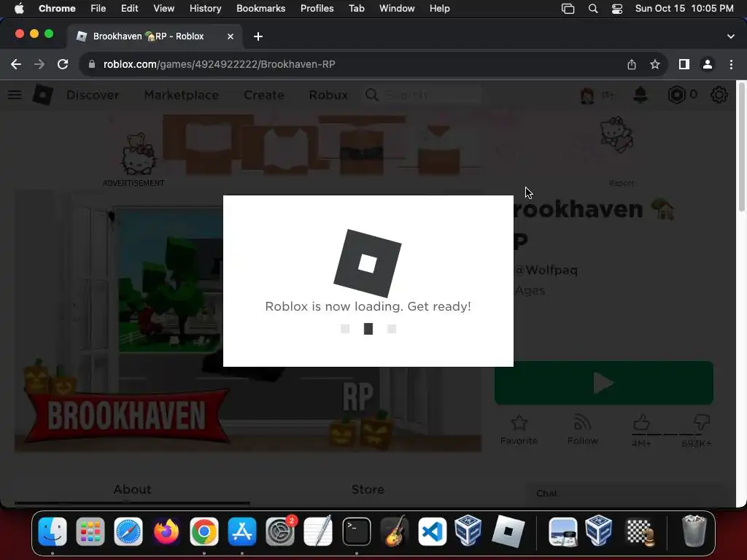Image resolution: width=747 pixels, height=560 pixels.
Task: Open Roblox settings gear icon
Action: 719,95
